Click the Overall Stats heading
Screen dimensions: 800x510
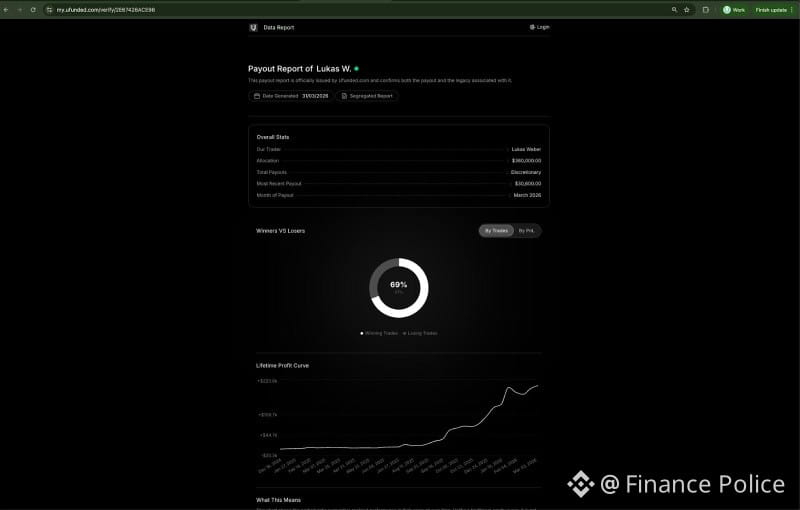tap(272, 137)
